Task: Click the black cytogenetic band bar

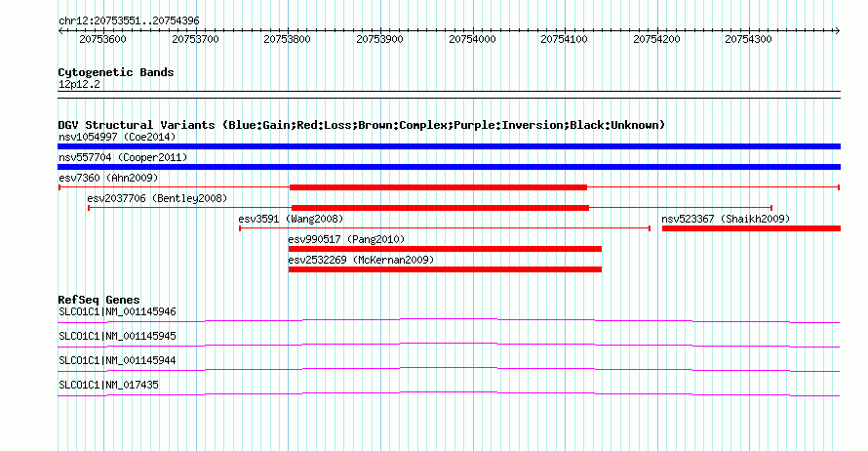Action: (449, 95)
